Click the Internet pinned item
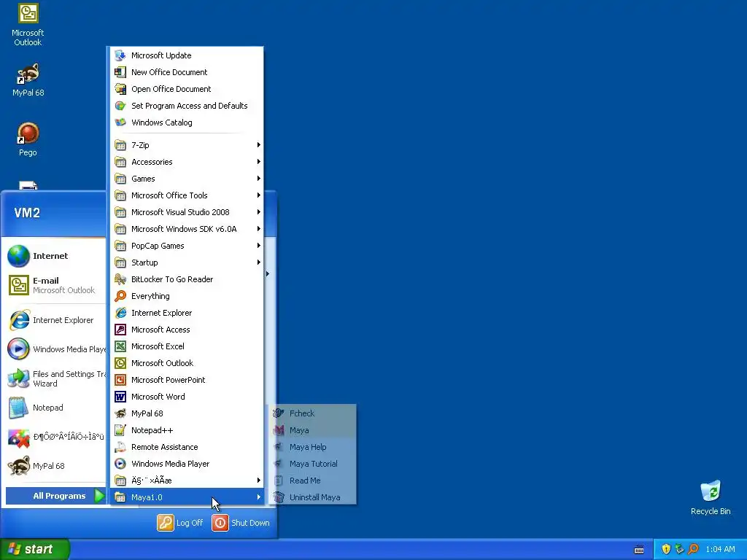Image resolution: width=747 pixels, height=560 pixels. (x=55, y=256)
